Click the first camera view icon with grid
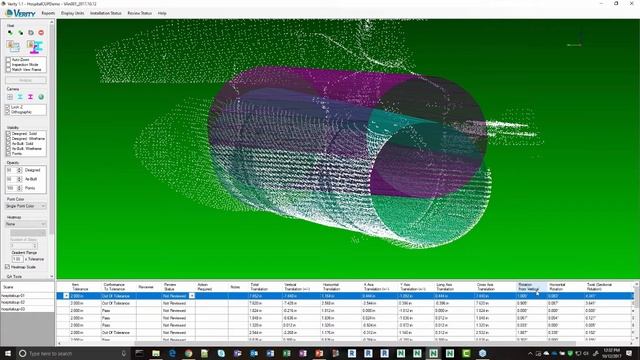Screen dimensions: 640x360 [10, 97]
